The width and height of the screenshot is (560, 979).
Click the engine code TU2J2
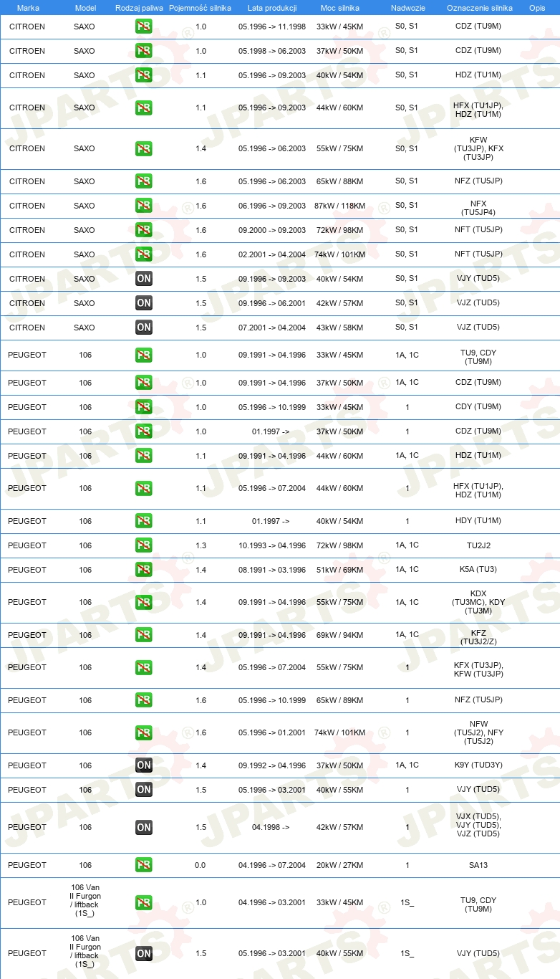[x=478, y=545]
